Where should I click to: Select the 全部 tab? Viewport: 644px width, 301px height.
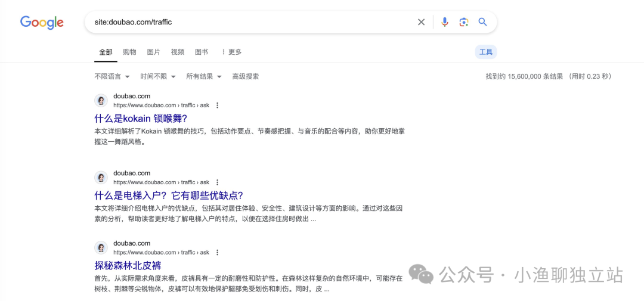[106, 52]
